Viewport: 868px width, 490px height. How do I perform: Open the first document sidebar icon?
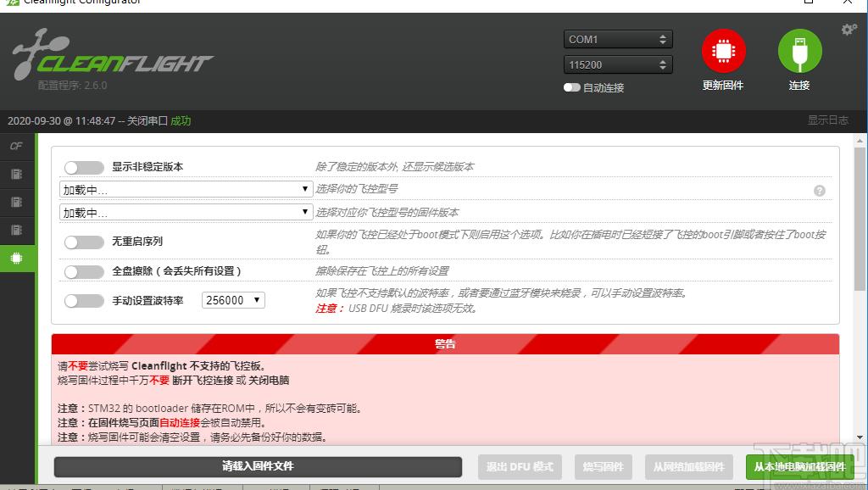coord(17,175)
